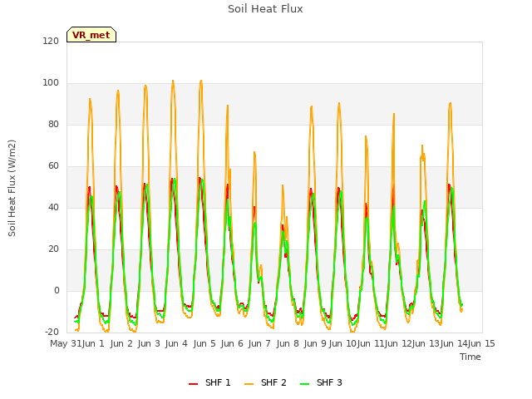Click the 120 y-axis tick label
This screenshot has height=399, width=532.
point(51,42)
